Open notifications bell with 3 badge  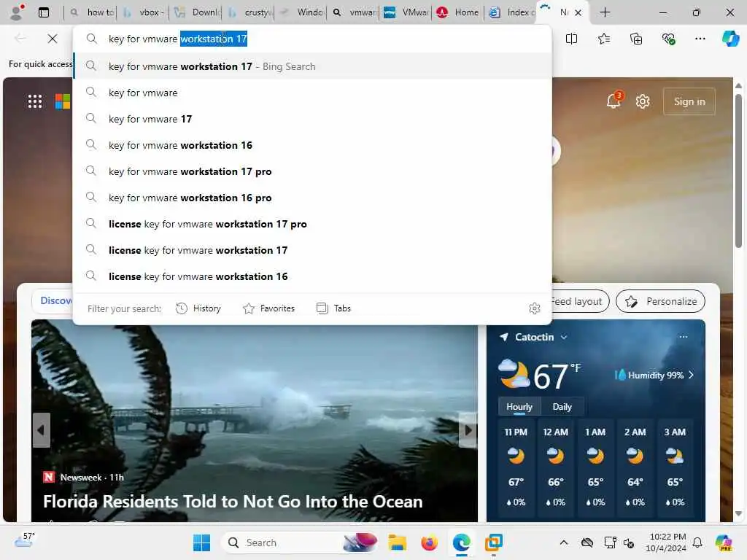614,101
